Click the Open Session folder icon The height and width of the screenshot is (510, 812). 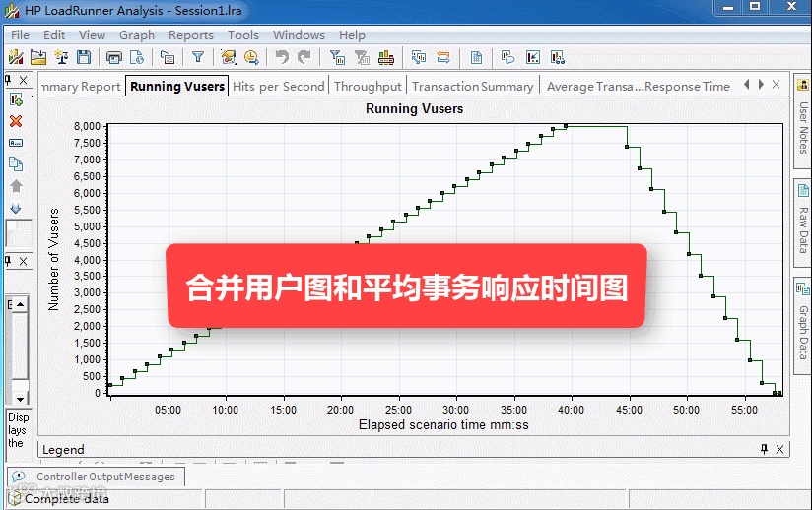click(x=38, y=57)
